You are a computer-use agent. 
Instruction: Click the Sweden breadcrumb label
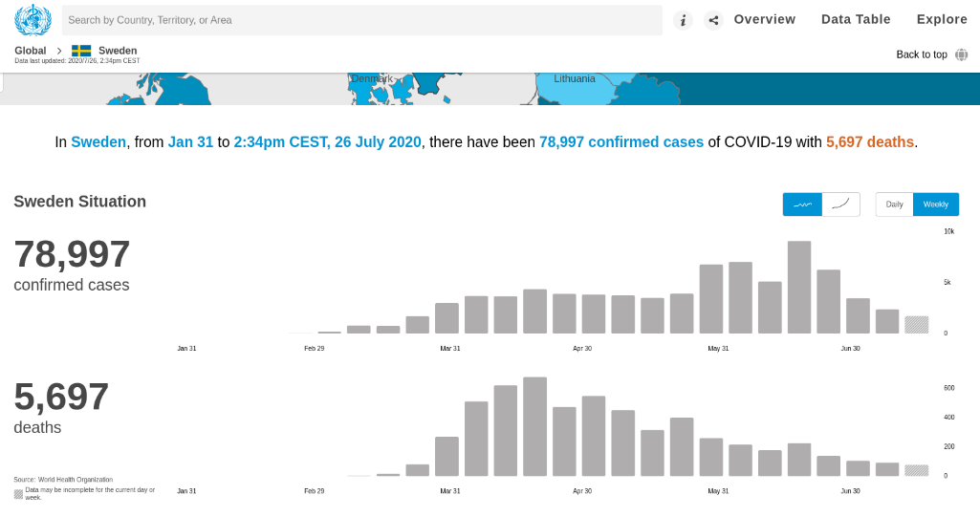(x=118, y=51)
